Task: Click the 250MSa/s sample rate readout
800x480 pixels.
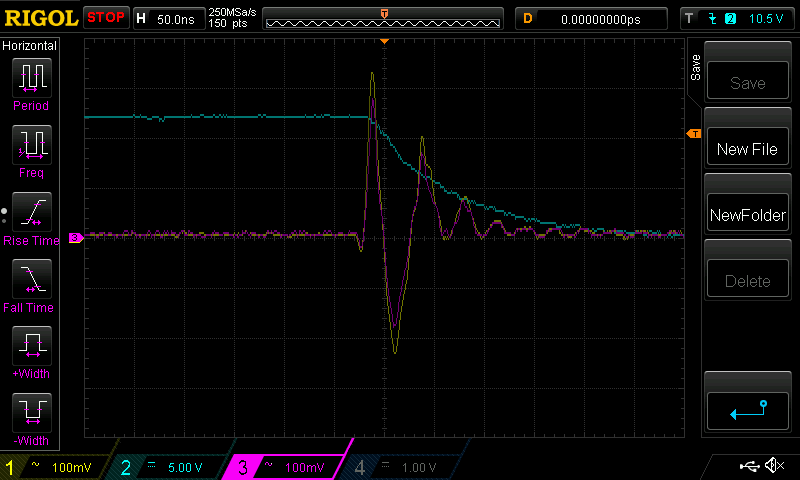Action: [232, 12]
